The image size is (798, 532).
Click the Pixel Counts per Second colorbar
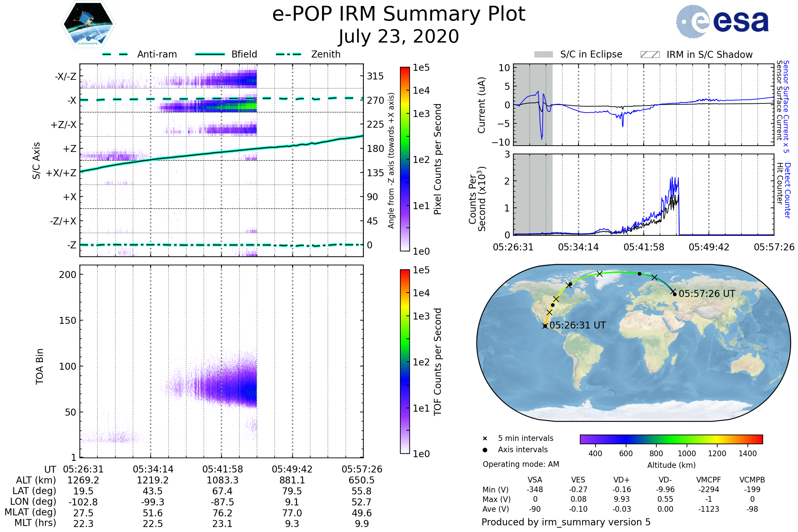405,159
